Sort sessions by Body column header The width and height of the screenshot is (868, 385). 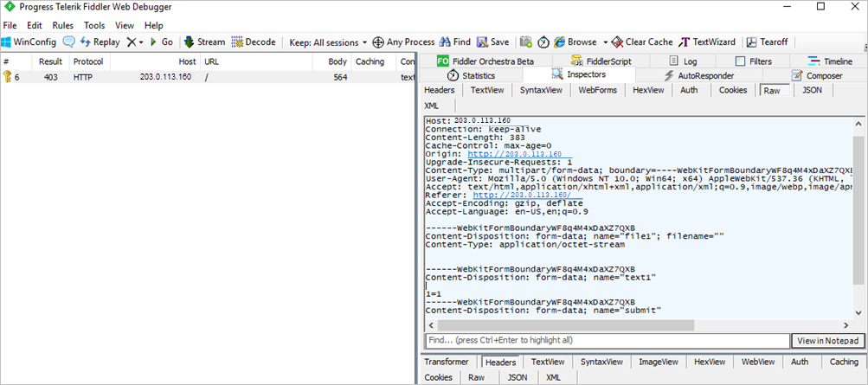331,61
